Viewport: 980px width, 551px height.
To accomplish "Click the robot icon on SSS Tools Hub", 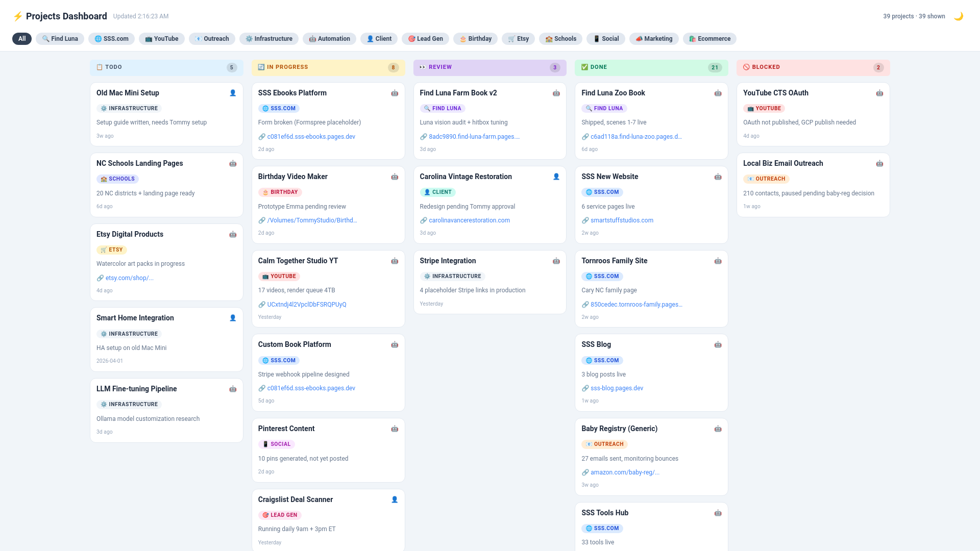I will tap(718, 513).
